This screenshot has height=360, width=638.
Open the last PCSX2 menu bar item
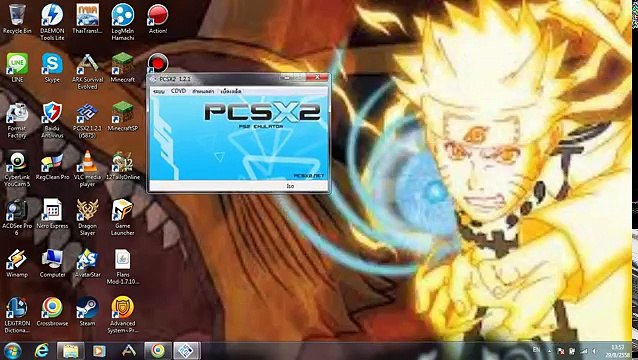[x=231, y=92]
